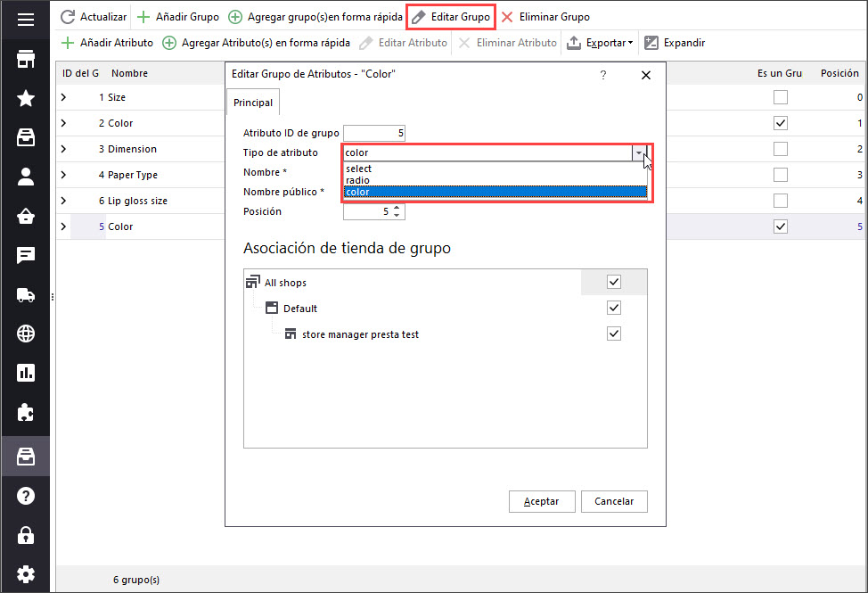Close the Editar Grupo de Atributos dialog
This screenshot has height=593, width=868.
click(x=645, y=75)
